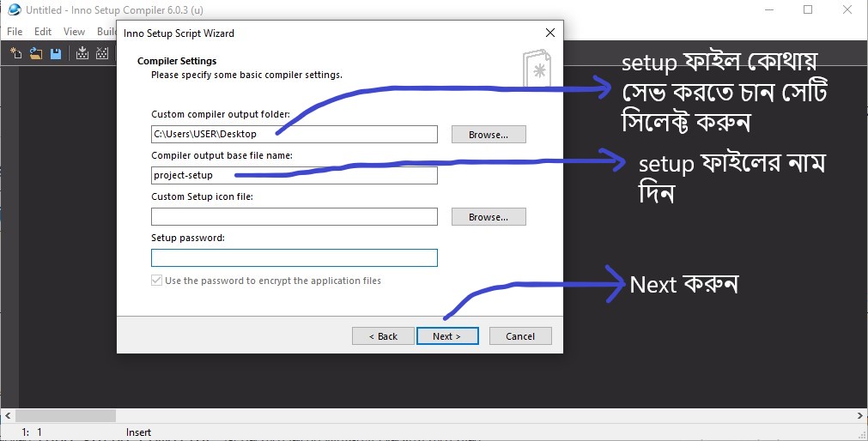
Task: Click the Stop compile toolbar icon
Action: tap(102, 53)
